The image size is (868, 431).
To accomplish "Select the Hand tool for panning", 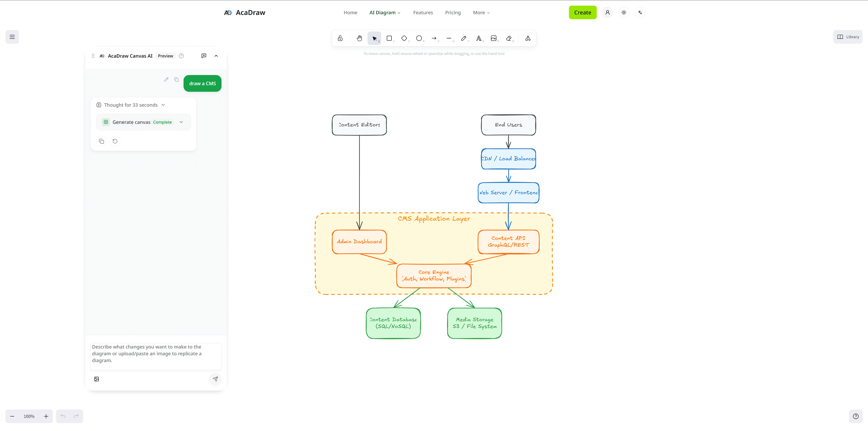I will [359, 38].
